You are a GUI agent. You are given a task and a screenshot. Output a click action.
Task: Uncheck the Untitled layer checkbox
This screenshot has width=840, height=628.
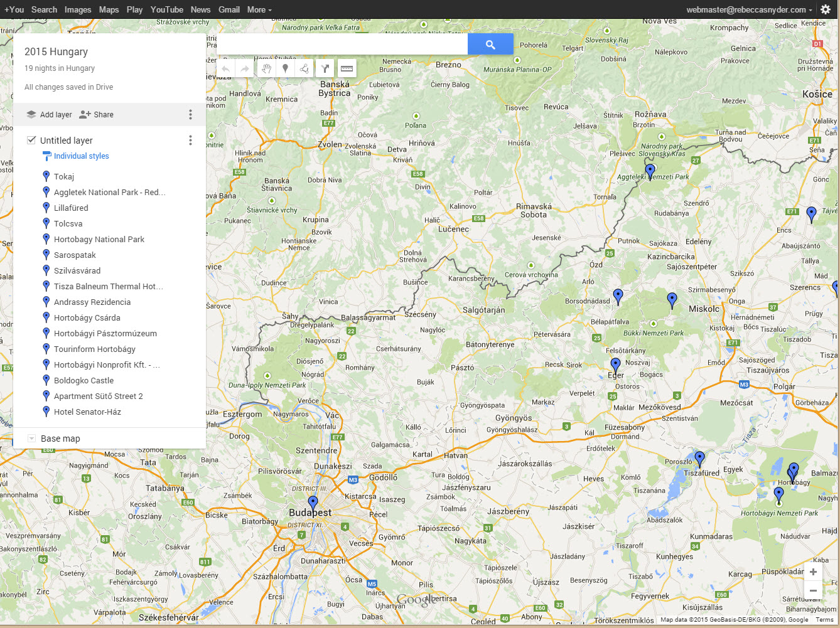coord(31,141)
